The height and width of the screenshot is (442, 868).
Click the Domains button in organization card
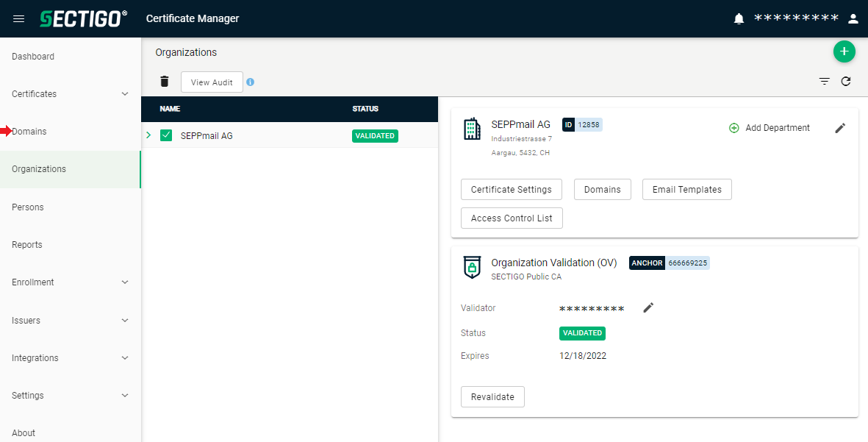pyautogui.click(x=602, y=190)
